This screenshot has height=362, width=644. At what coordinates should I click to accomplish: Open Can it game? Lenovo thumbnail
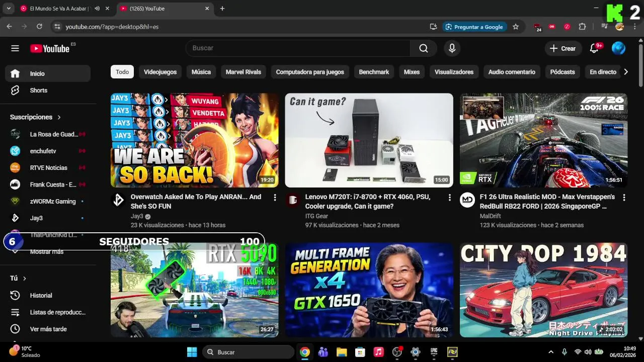369,140
